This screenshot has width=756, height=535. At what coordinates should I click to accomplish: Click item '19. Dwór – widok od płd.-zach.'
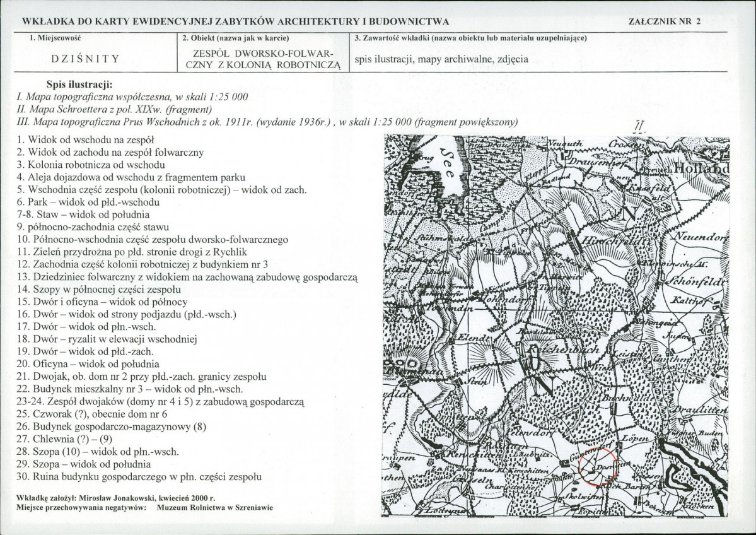click(85, 351)
